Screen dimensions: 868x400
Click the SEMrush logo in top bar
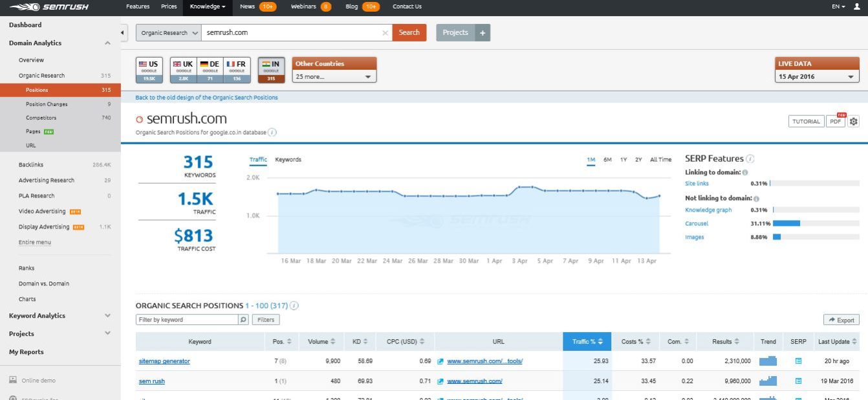[x=47, y=6]
